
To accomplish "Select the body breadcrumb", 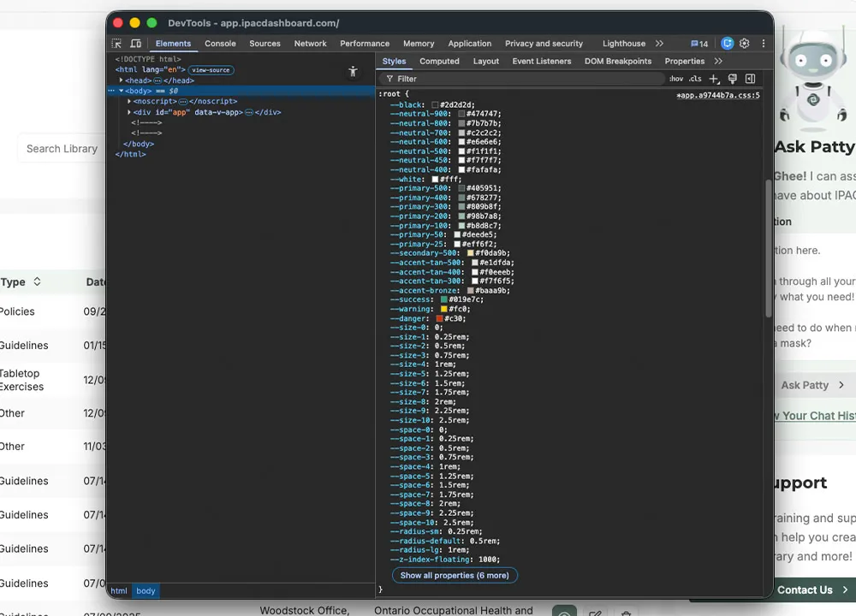I will click(x=146, y=591).
